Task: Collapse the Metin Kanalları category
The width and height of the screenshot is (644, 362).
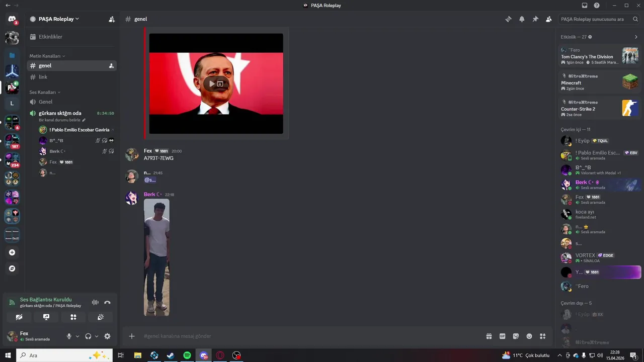Action: [x=47, y=56]
